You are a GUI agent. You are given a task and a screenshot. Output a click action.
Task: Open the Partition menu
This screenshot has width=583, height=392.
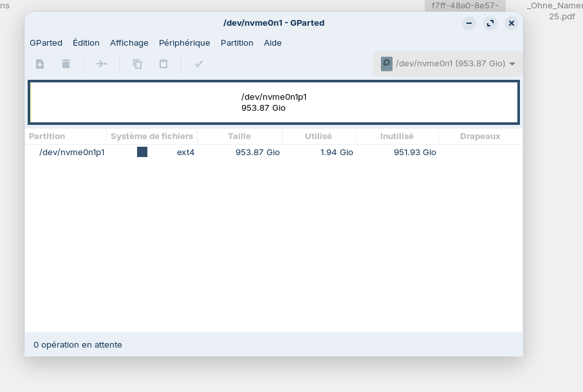237,43
